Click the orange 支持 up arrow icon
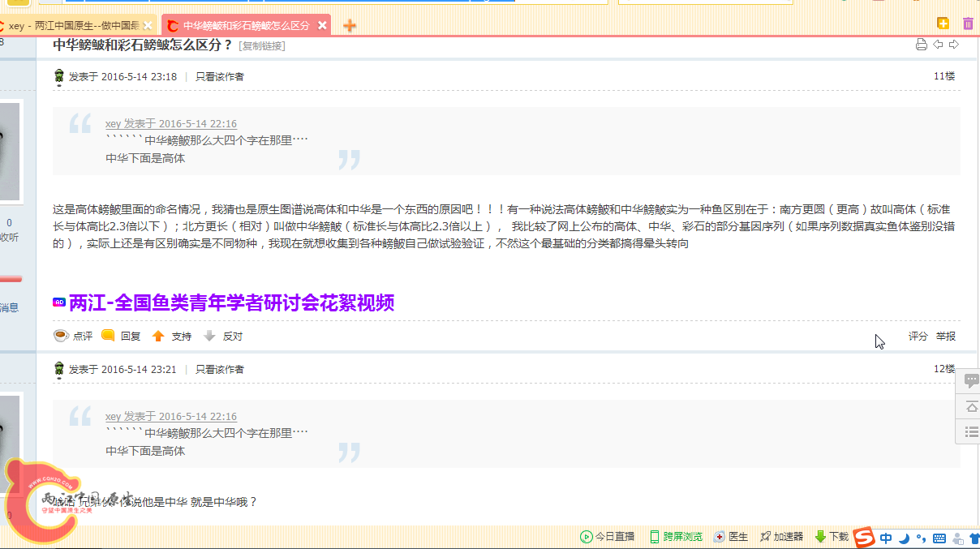This screenshot has width=980, height=549. tap(158, 336)
